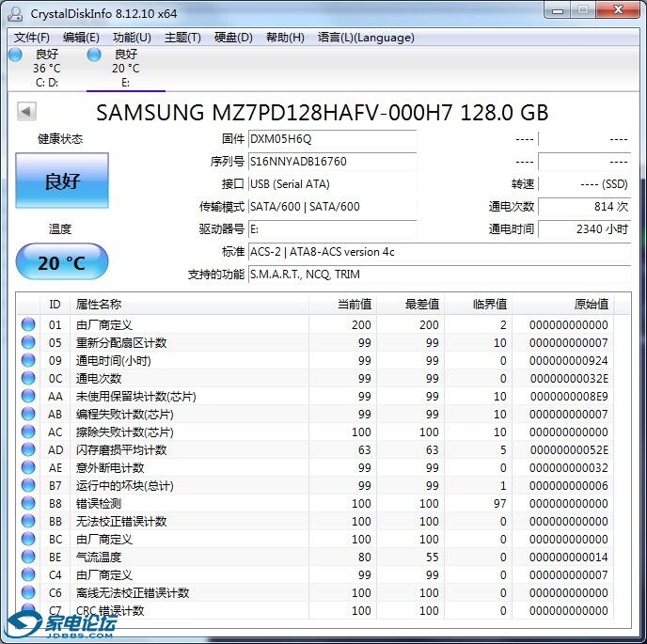This screenshot has height=644, width=647.
Task: Click the worst value 55 for 气流温度
Action: (x=432, y=558)
